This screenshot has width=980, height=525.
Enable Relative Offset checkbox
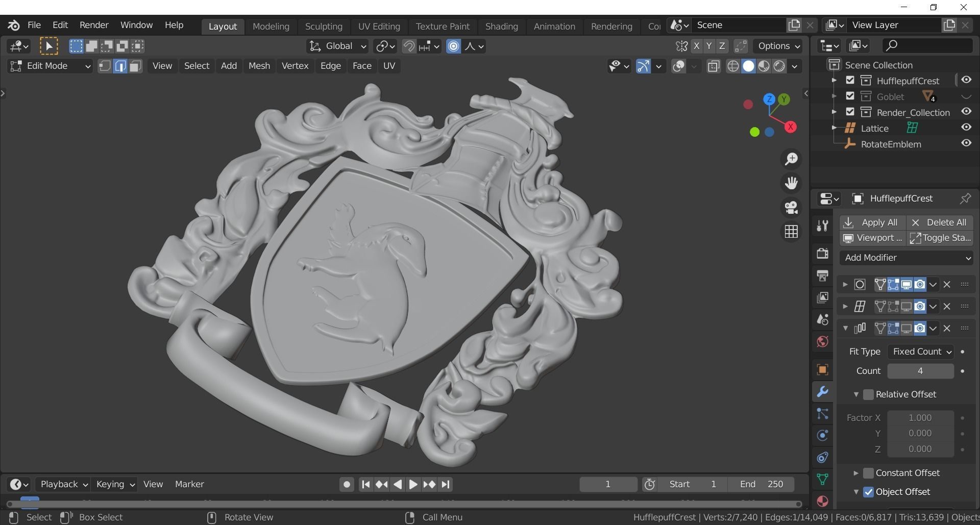click(x=868, y=394)
